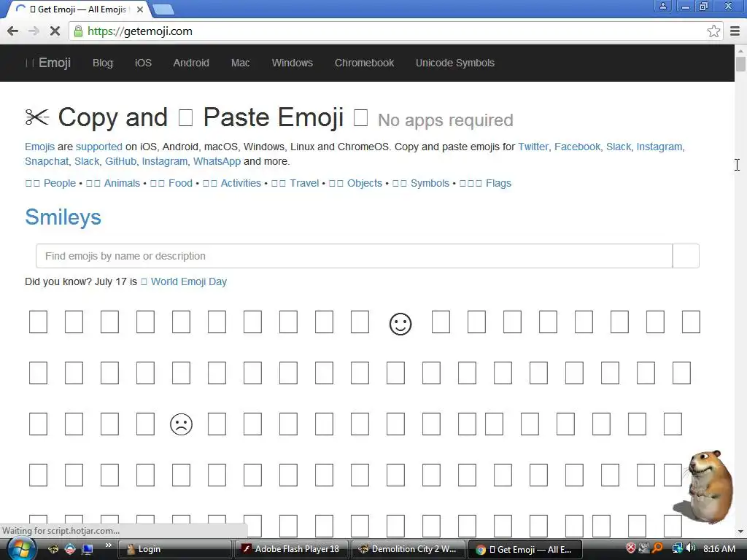This screenshot has width=747, height=560.
Task: Switch to Adobe Flash Player 18 window
Action: [292, 550]
